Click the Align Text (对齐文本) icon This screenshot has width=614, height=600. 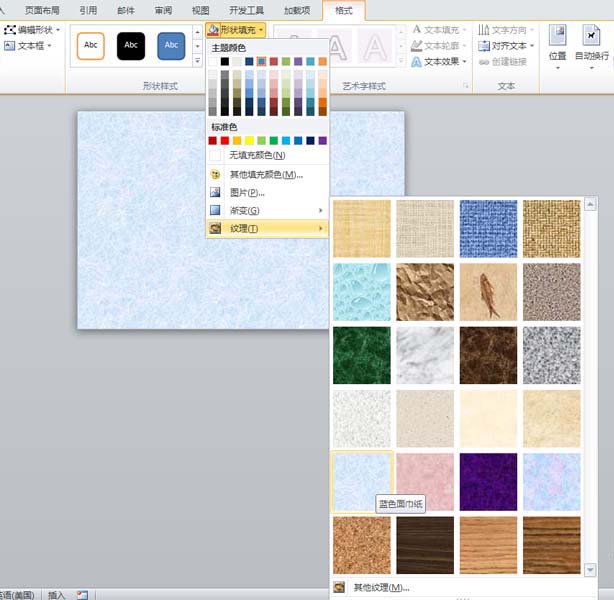pos(484,46)
